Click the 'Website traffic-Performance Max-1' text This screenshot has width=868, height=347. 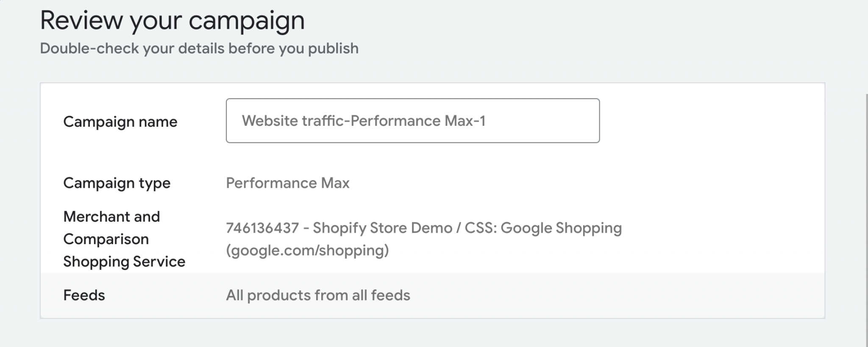[x=364, y=121]
